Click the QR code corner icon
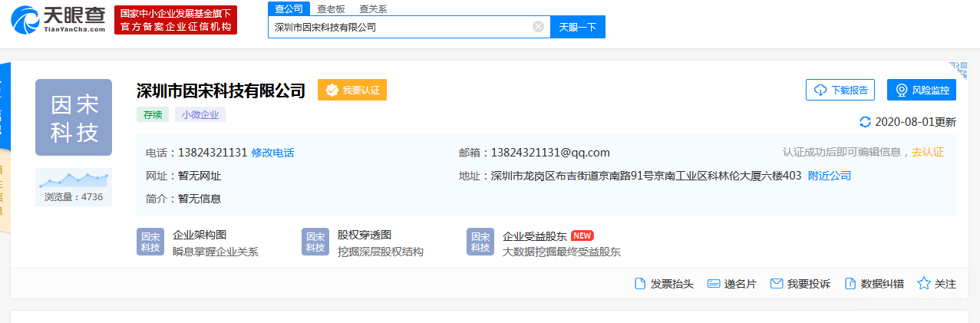The image size is (980, 323). click(958, 70)
